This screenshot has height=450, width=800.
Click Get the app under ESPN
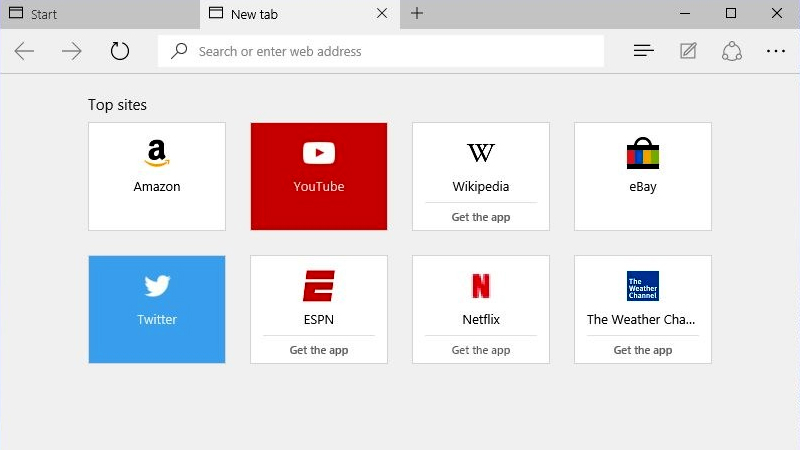tap(319, 350)
